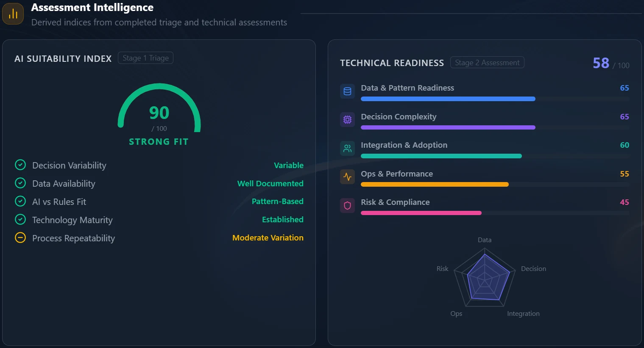Click the Decision Complexity chip icon

pyautogui.click(x=347, y=120)
